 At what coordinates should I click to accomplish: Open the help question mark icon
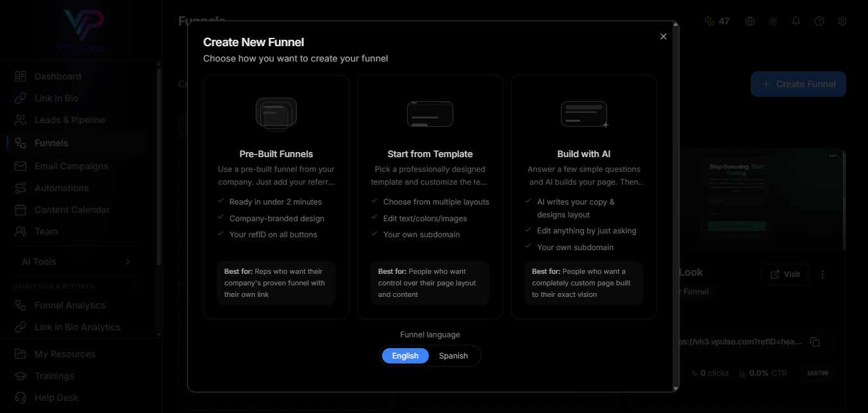(x=819, y=21)
